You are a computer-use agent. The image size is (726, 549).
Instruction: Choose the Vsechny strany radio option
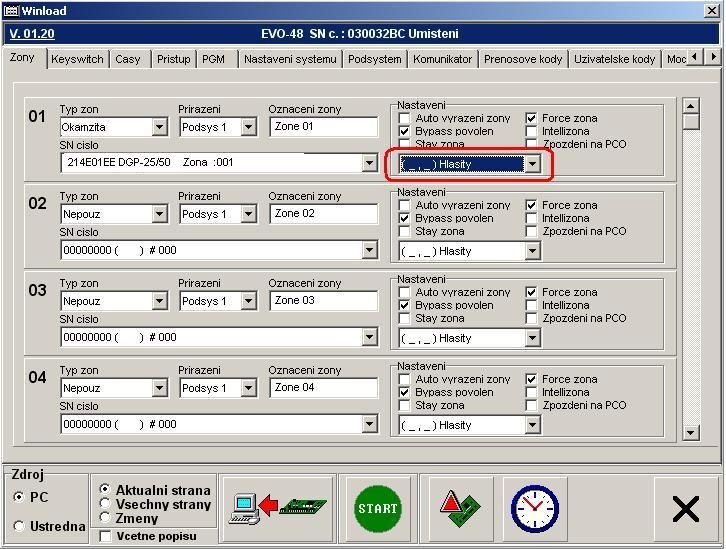pos(105,504)
